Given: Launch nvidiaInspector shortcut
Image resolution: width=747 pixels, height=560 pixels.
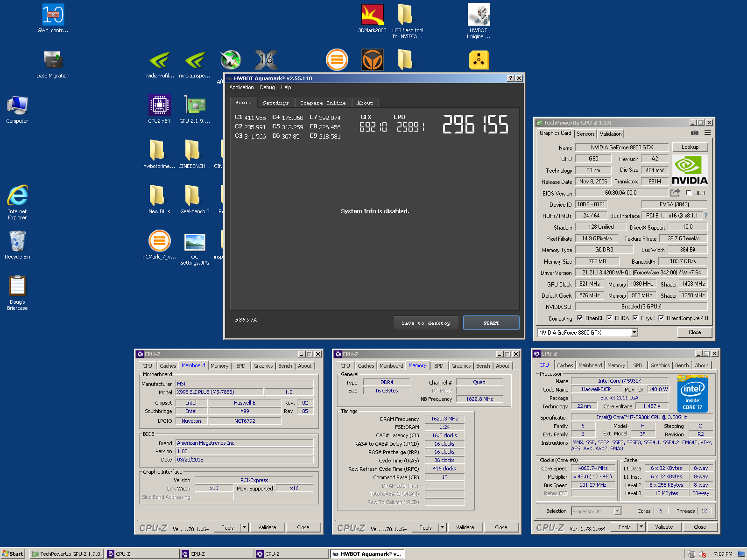Looking at the screenshot, I should (x=195, y=64).
